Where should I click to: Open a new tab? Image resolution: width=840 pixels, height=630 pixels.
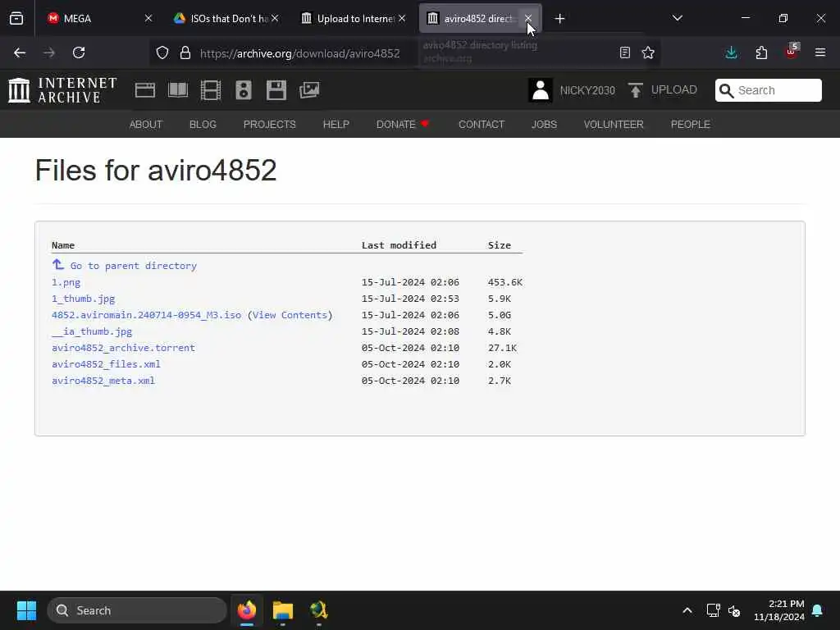coord(559,19)
